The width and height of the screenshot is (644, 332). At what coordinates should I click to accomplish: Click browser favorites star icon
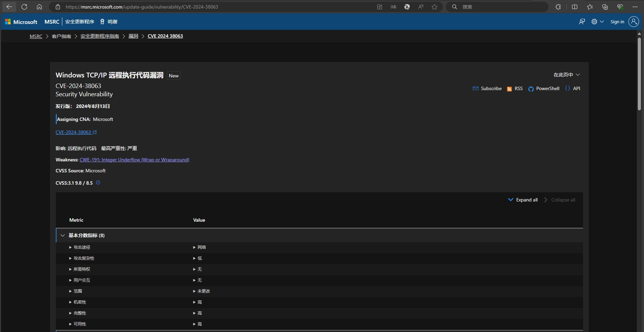(434, 7)
